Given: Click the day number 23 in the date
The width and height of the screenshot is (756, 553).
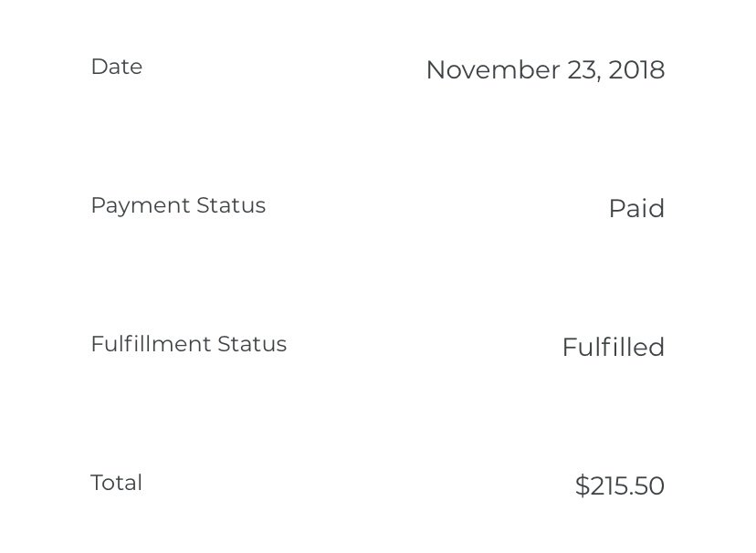Looking at the screenshot, I should click(583, 70).
